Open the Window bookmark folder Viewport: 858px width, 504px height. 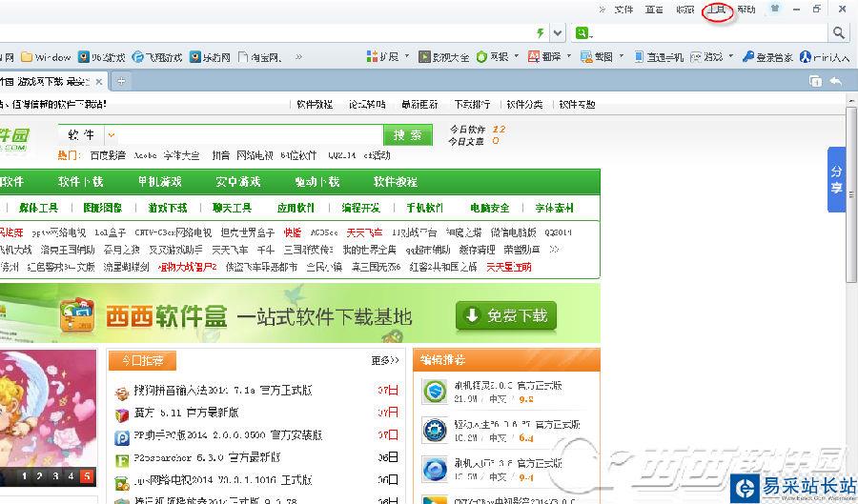(46, 57)
